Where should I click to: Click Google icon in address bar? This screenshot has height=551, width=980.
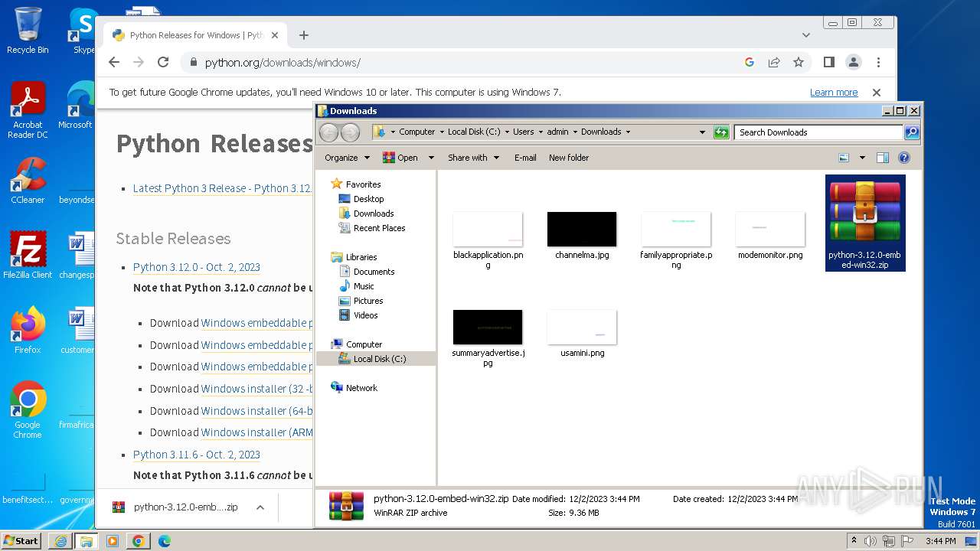(750, 63)
